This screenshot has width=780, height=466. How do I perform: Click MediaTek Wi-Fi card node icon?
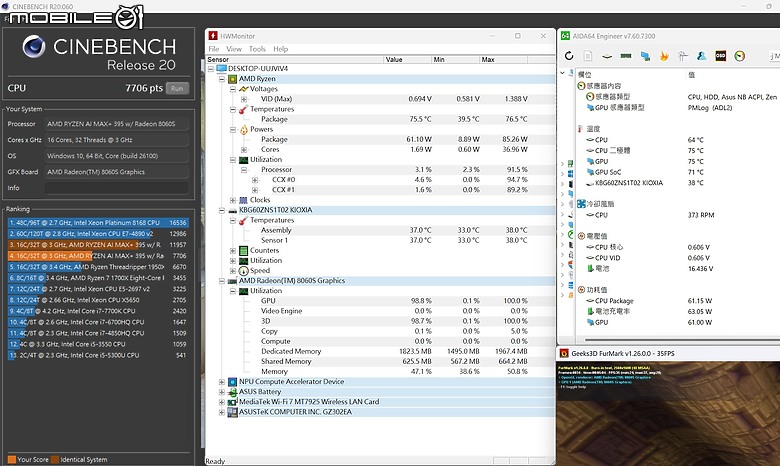(232, 402)
